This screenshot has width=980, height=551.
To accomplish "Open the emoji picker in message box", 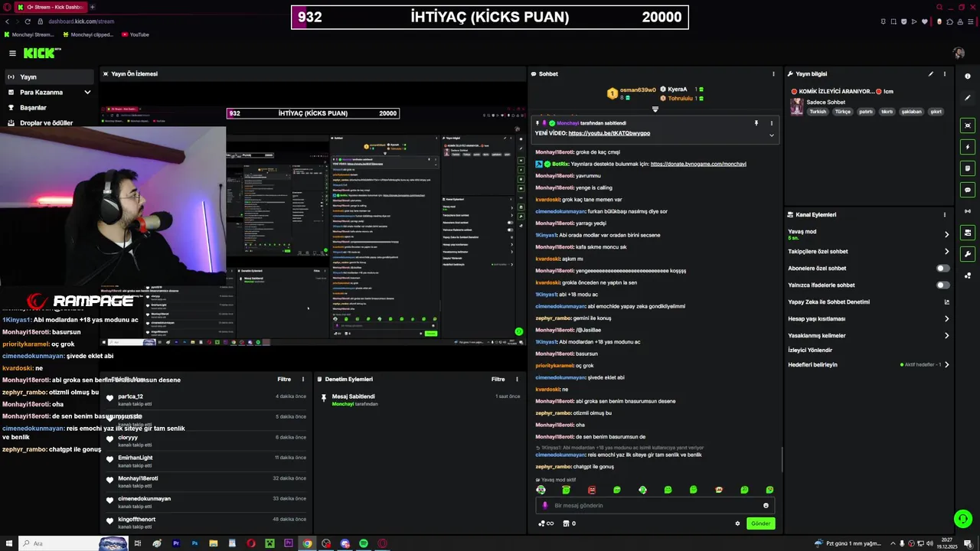I will (x=766, y=505).
